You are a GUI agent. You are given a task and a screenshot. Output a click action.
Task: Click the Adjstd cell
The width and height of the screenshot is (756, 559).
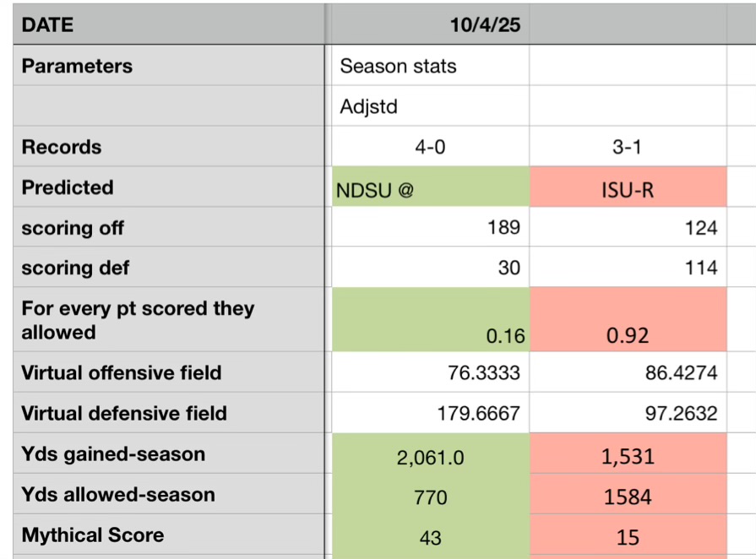click(x=430, y=106)
